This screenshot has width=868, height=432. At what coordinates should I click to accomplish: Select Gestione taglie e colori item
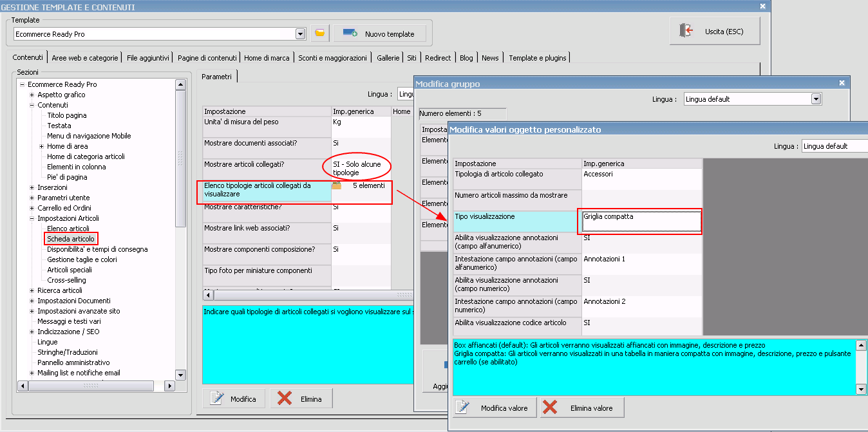point(82,259)
